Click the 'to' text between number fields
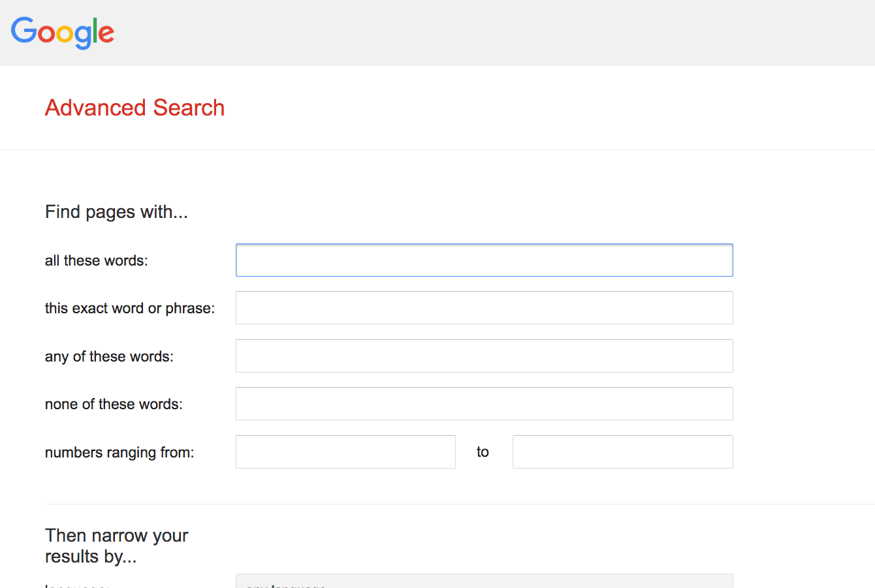875x588 pixels. coord(483,452)
